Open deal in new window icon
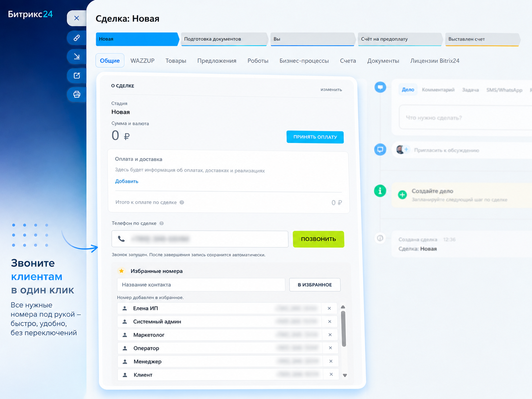This screenshot has width=532, height=399. [76, 75]
